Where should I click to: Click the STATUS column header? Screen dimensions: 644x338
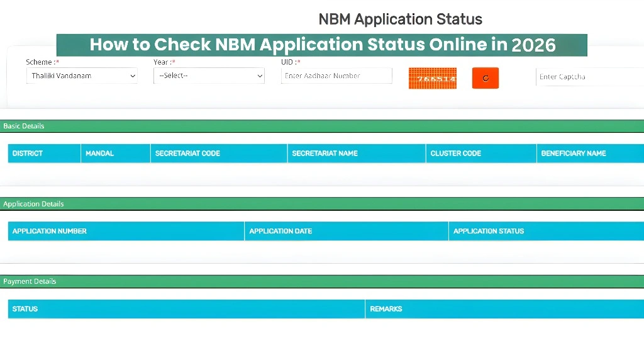(x=186, y=309)
